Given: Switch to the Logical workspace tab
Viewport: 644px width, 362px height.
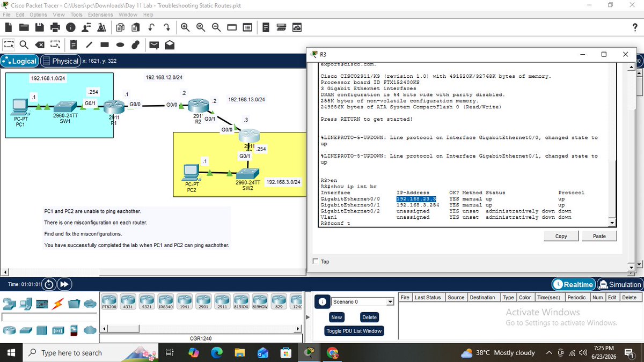Looking at the screenshot, I should point(20,61).
